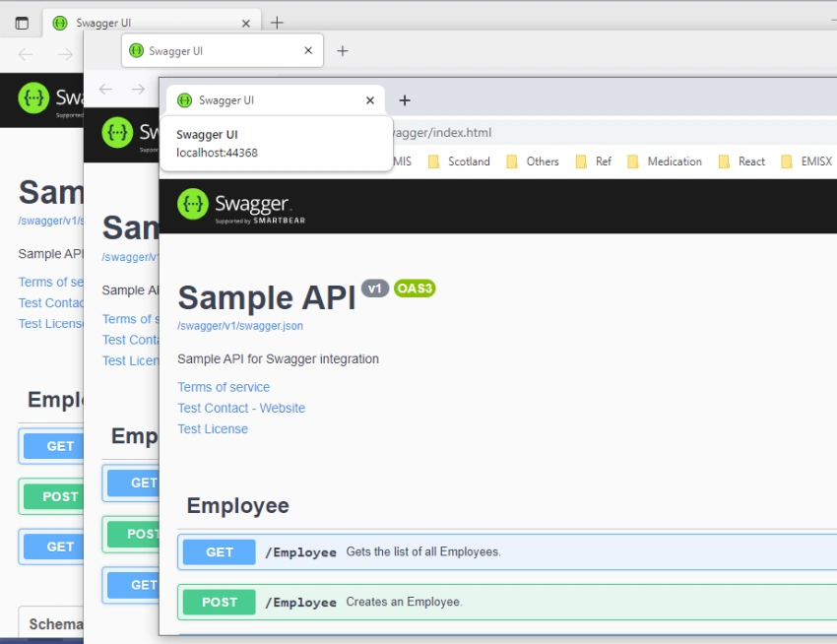
Task: Open the tab actions icon in back window
Action: 22,23
